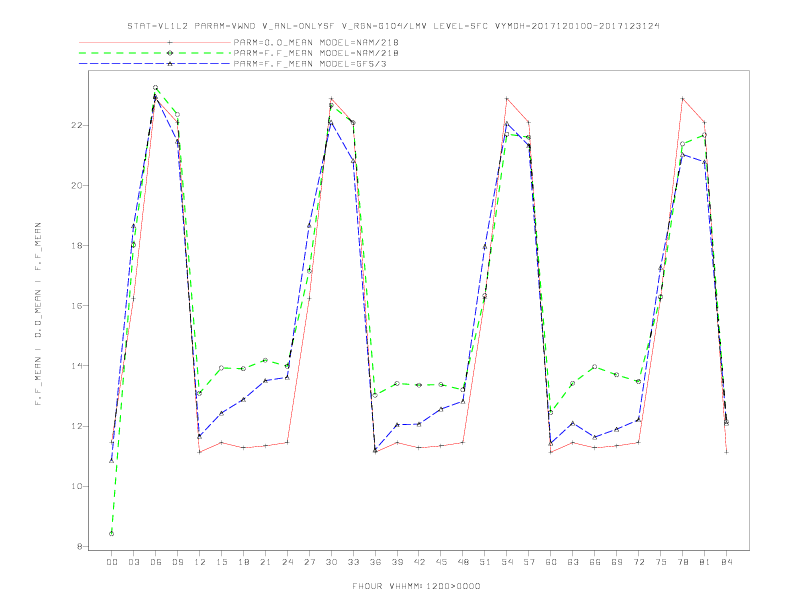This screenshot has height=612, width=792.
Task: Click y-axis tick label 14
Action: pos(76,366)
